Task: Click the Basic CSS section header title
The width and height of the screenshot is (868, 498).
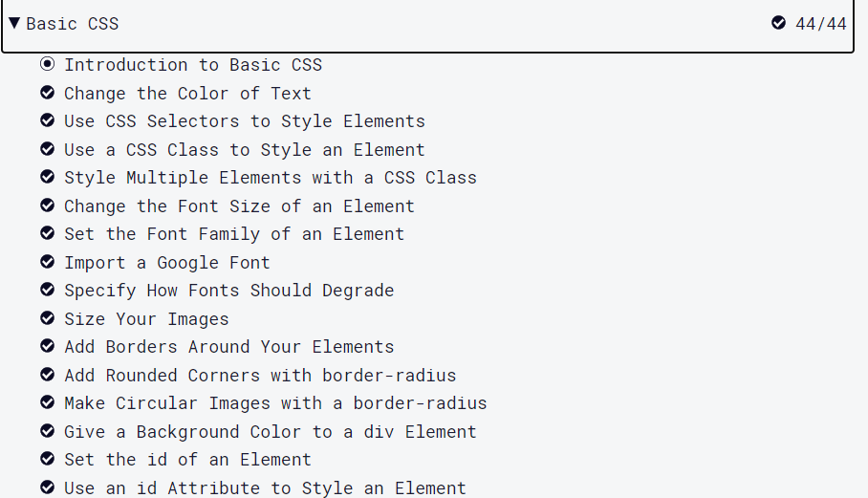Action: (73, 24)
